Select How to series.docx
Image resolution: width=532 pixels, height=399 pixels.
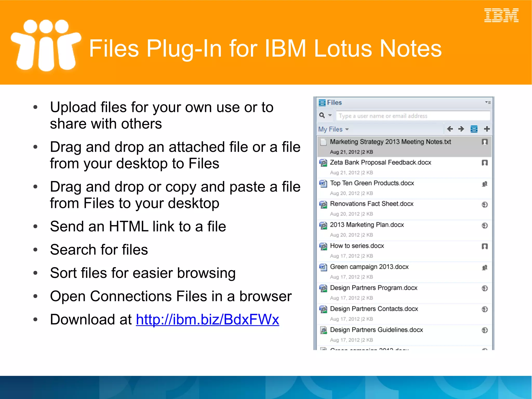404,251
